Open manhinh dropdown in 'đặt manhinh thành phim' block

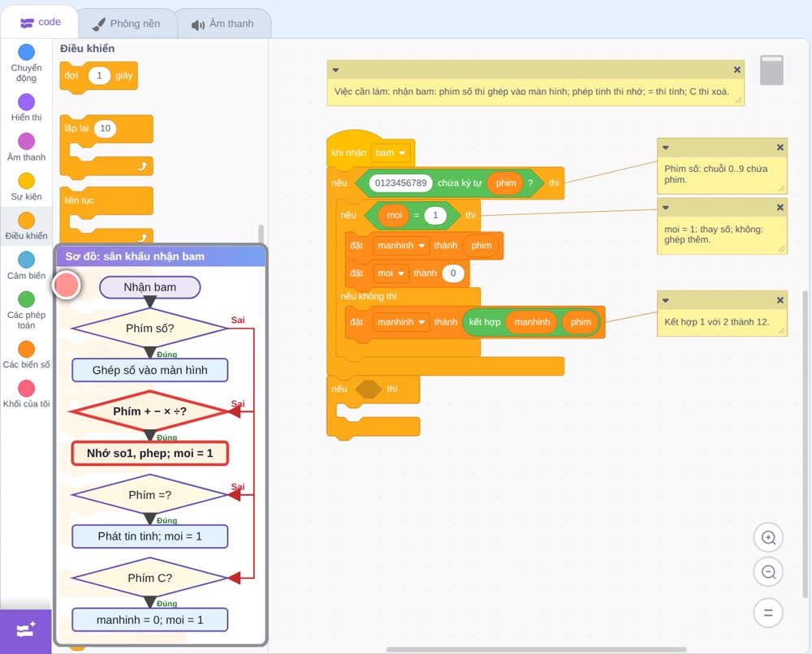coord(401,245)
